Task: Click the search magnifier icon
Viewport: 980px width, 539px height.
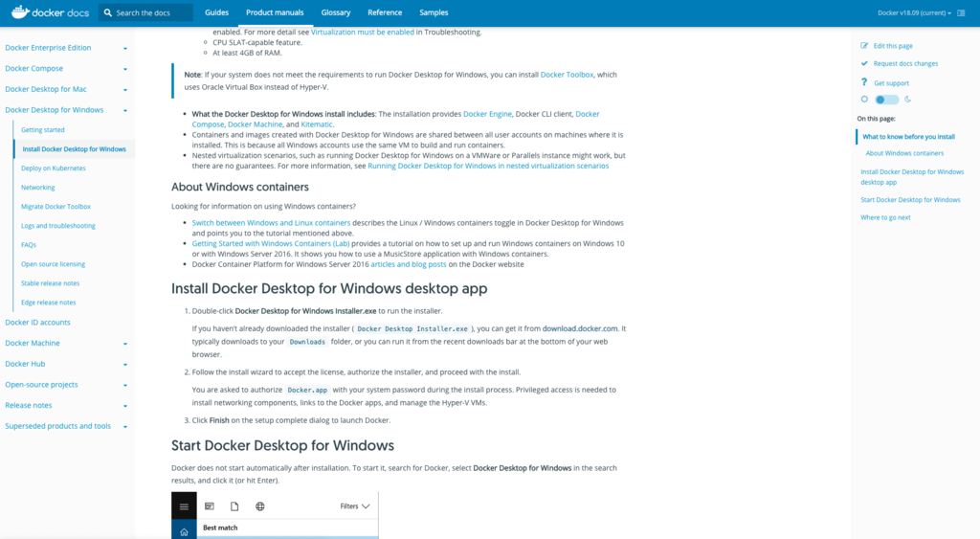Action: click(108, 12)
